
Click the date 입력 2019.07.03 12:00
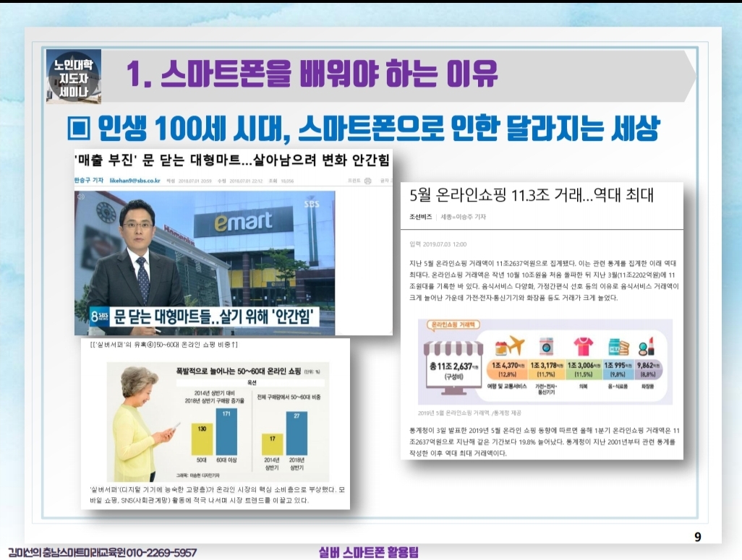click(438, 244)
